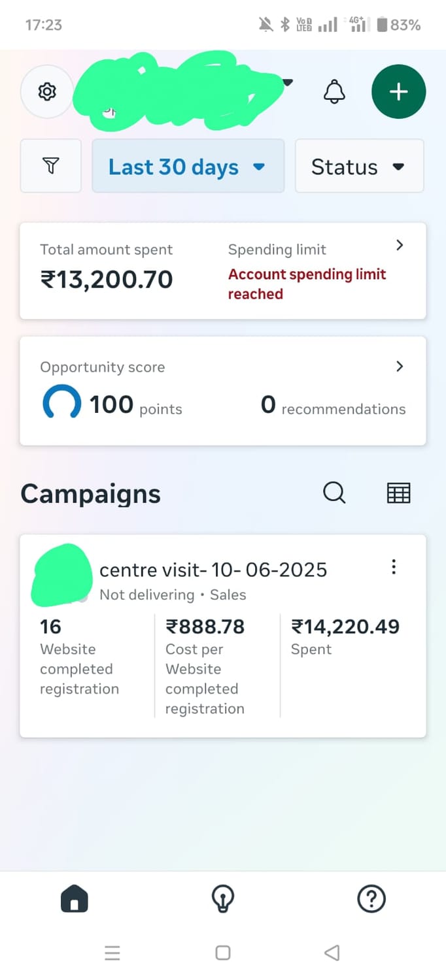The width and height of the screenshot is (446, 980).
Task: Open the lightbulb recommendations tab
Action: (223, 899)
